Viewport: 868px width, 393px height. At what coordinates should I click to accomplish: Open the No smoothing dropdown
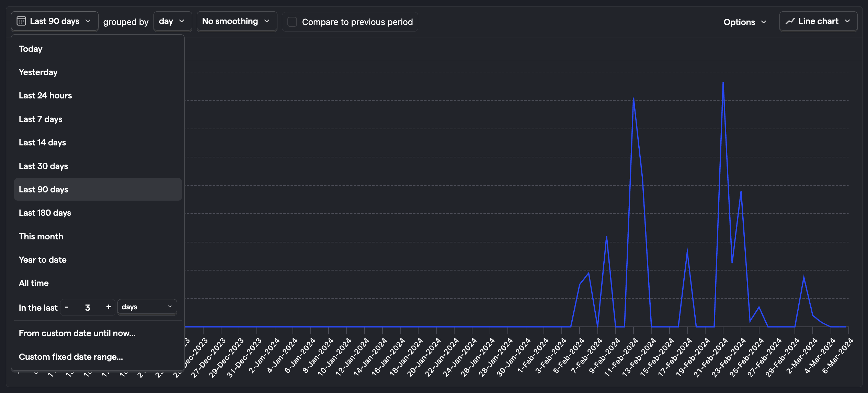pyautogui.click(x=237, y=21)
